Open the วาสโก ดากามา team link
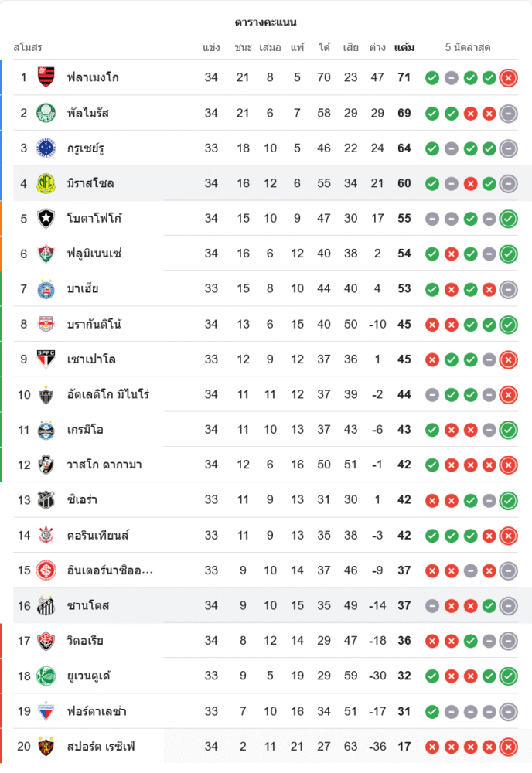This screenshot has width=532, height=773. (104, 465)
